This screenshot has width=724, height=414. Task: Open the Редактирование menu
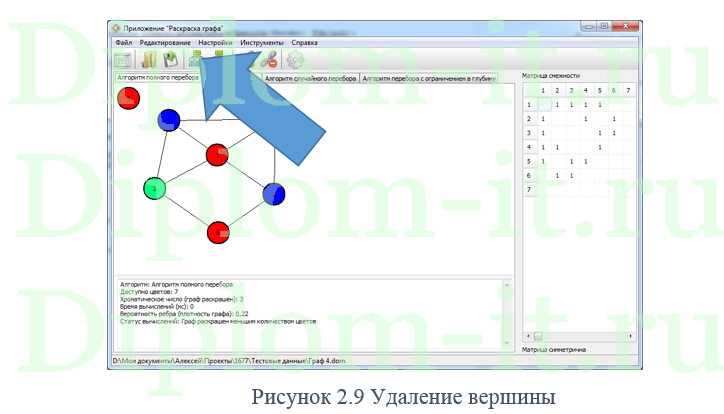(x=165, y=43)
